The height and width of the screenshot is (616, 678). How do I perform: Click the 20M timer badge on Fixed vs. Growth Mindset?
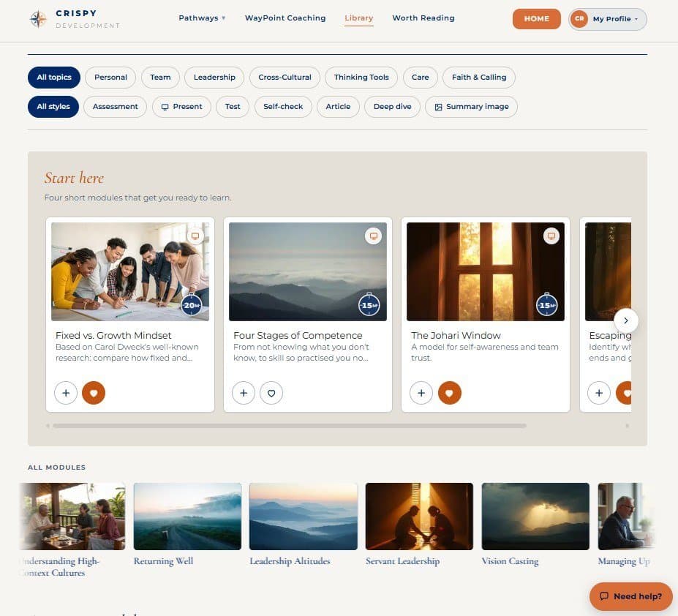click(191, 305)
